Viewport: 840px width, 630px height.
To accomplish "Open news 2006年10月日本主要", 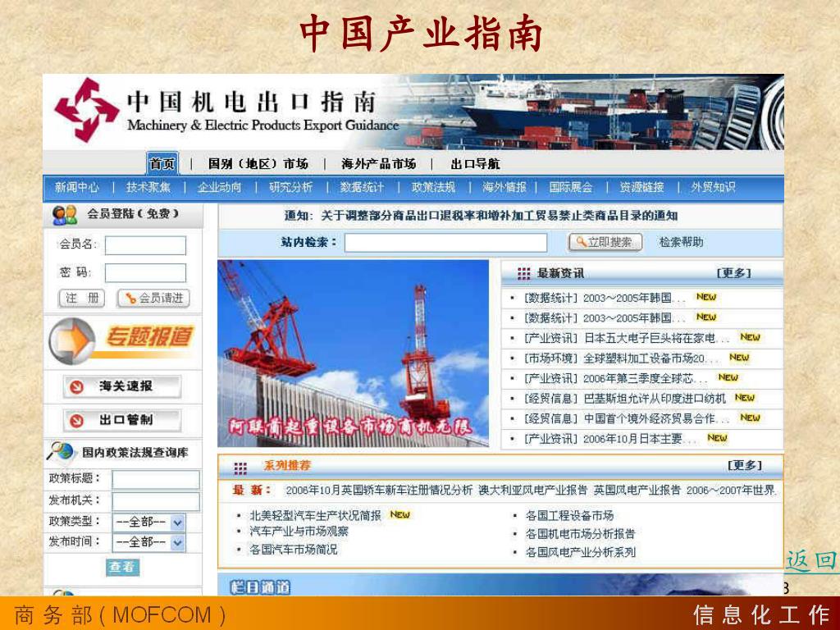I will tap(639, 439).
